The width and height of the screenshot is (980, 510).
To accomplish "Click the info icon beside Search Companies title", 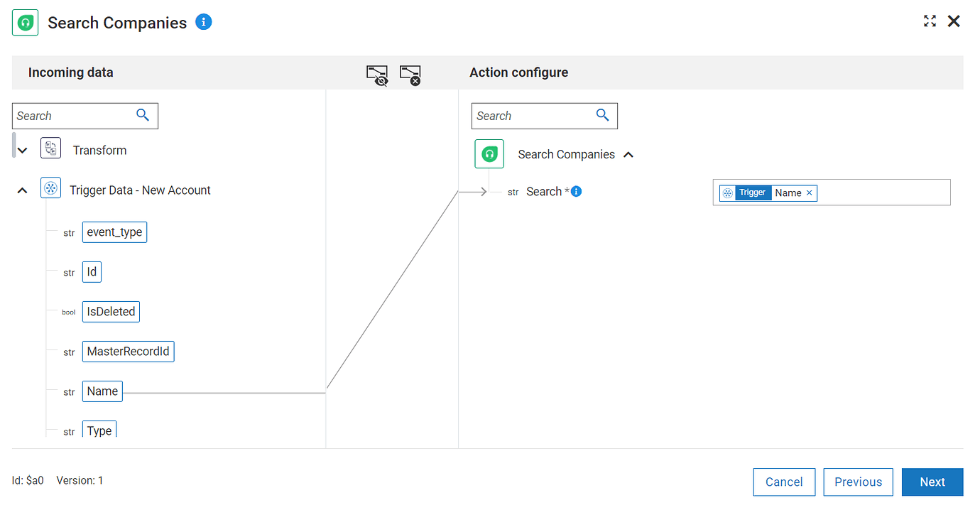I will click(204, 22).
